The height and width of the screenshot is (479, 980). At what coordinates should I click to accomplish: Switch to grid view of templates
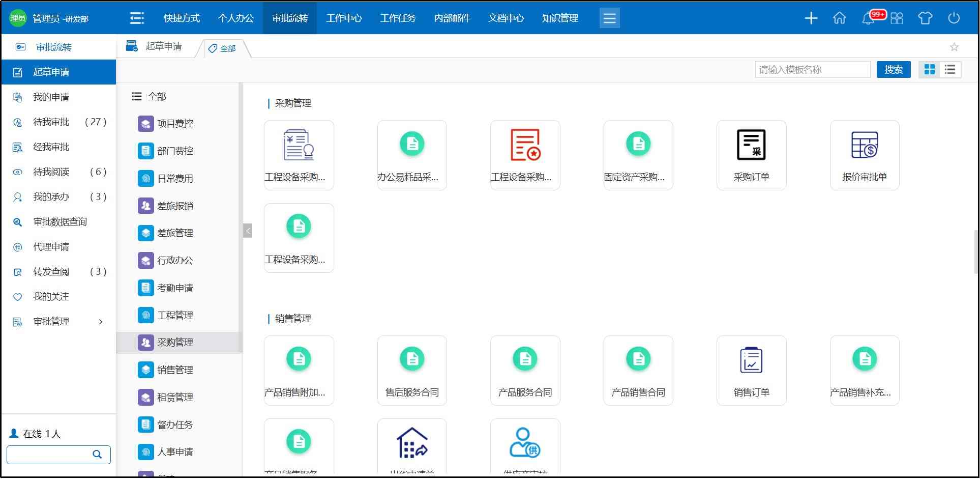click(x=930, y=70)
